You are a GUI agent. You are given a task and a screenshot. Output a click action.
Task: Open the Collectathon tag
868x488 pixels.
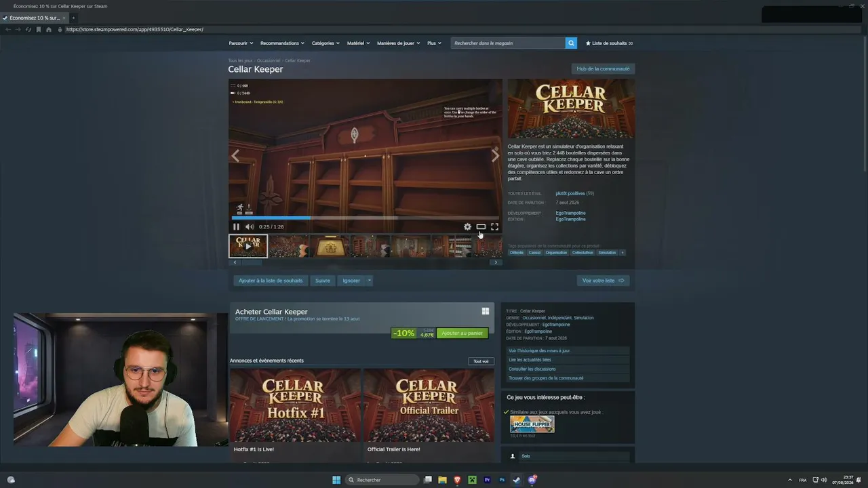tap(583, 253)
